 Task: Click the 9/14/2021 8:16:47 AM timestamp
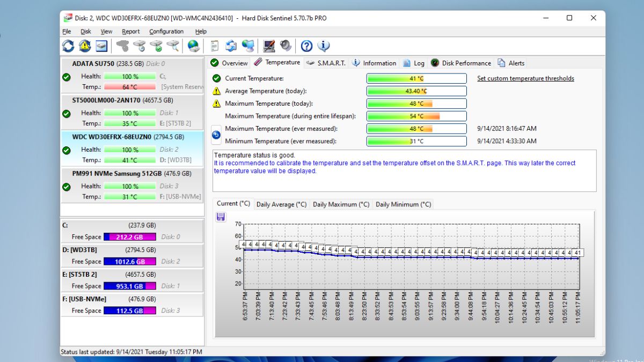[507, 129]
